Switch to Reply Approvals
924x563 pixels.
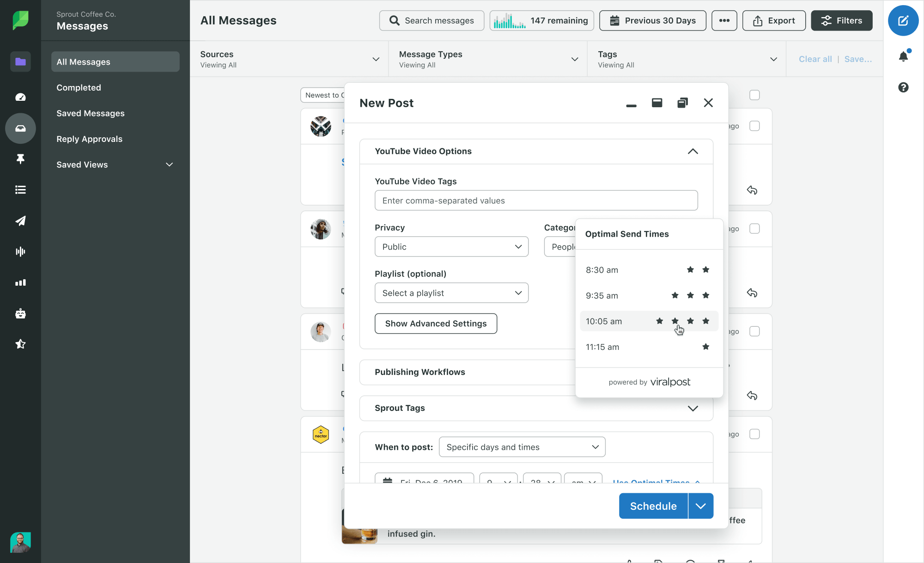[89, 139]
